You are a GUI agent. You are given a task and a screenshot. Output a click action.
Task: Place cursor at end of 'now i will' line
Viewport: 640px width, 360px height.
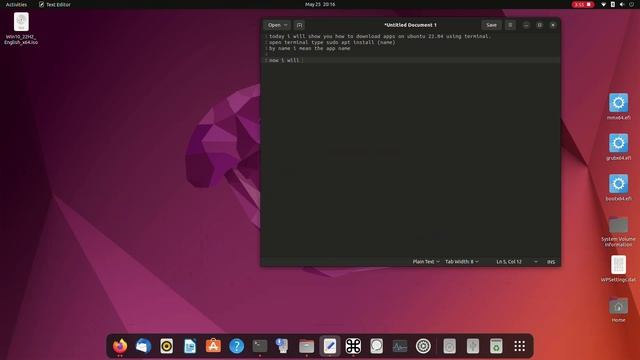(x=303, y=60)
